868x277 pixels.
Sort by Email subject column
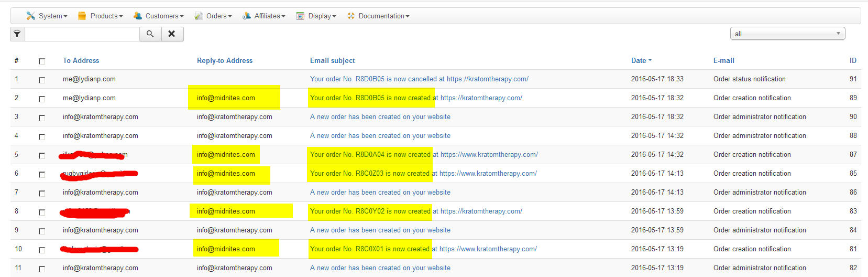(x=332, y=60)
